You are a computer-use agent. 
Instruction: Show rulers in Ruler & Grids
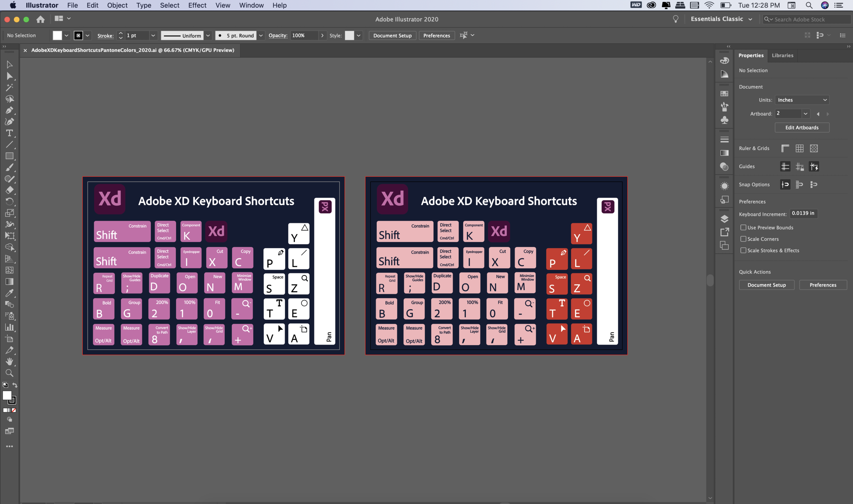point(785,148)
